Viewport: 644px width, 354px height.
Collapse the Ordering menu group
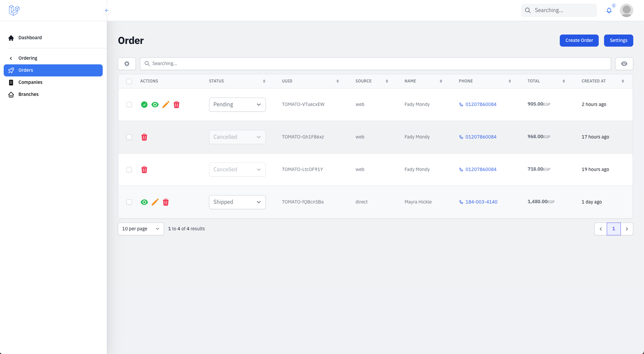(x=53, y=58)
